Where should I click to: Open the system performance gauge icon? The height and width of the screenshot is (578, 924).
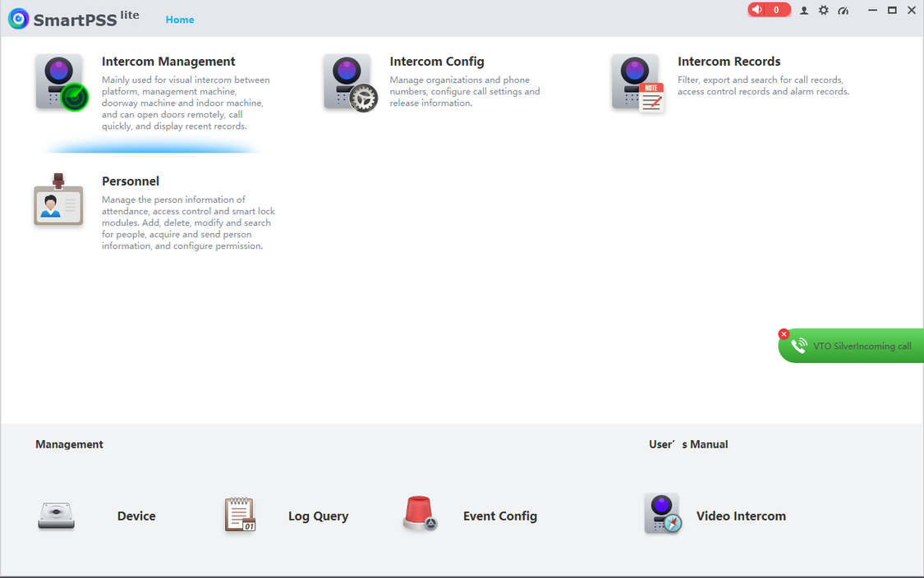(844, 10)
